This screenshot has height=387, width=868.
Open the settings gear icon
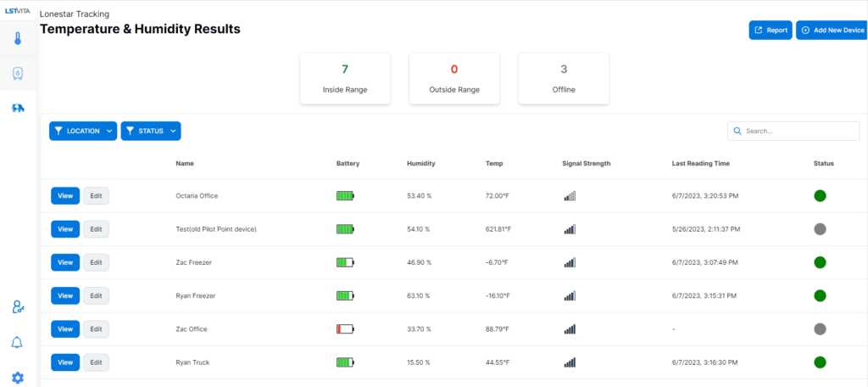click(18, 379)
